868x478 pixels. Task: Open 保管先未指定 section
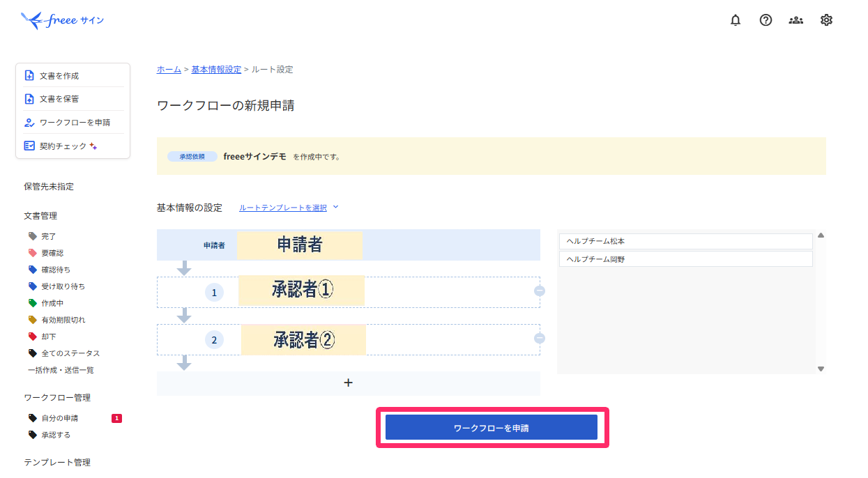pos(49,187)
